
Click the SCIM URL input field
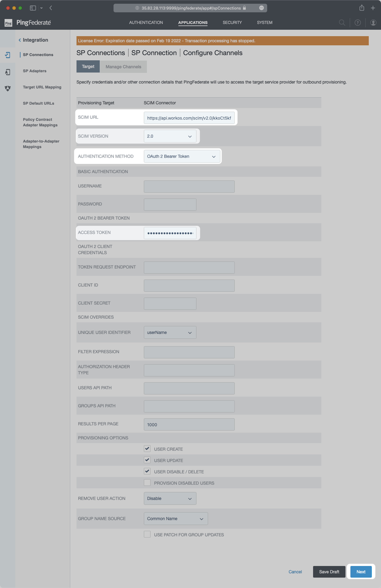click(x=189, y=118)
